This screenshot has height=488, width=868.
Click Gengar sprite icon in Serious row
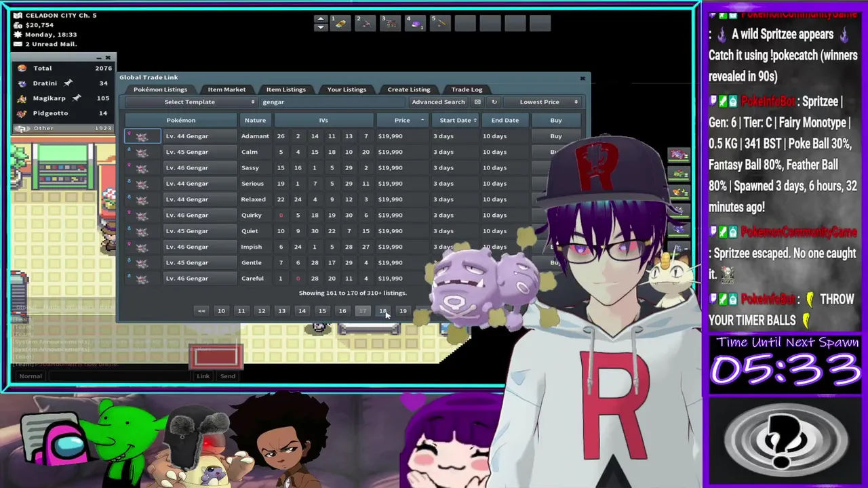[x=142, y=184]
